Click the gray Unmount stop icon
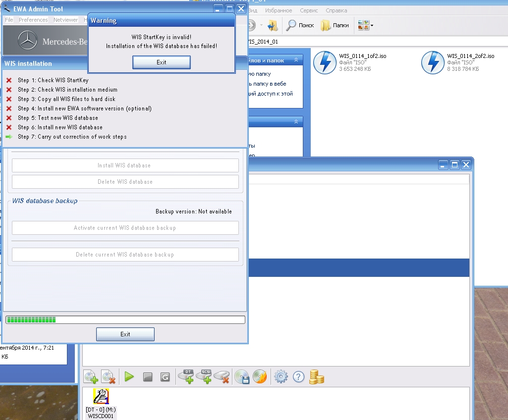508x420 pixels. pyautogui.click(x=148, y=377)
